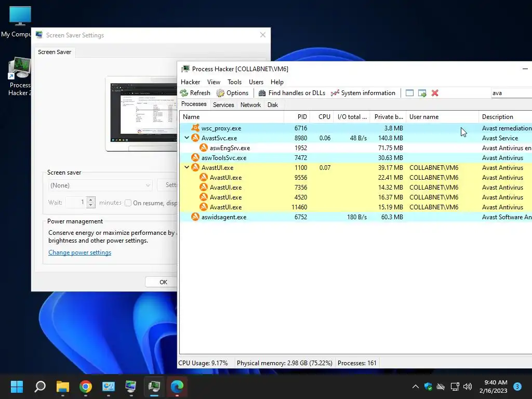Click the Process Hacker taskbar icon
This screenshot has height=399, width=532.
154,387
